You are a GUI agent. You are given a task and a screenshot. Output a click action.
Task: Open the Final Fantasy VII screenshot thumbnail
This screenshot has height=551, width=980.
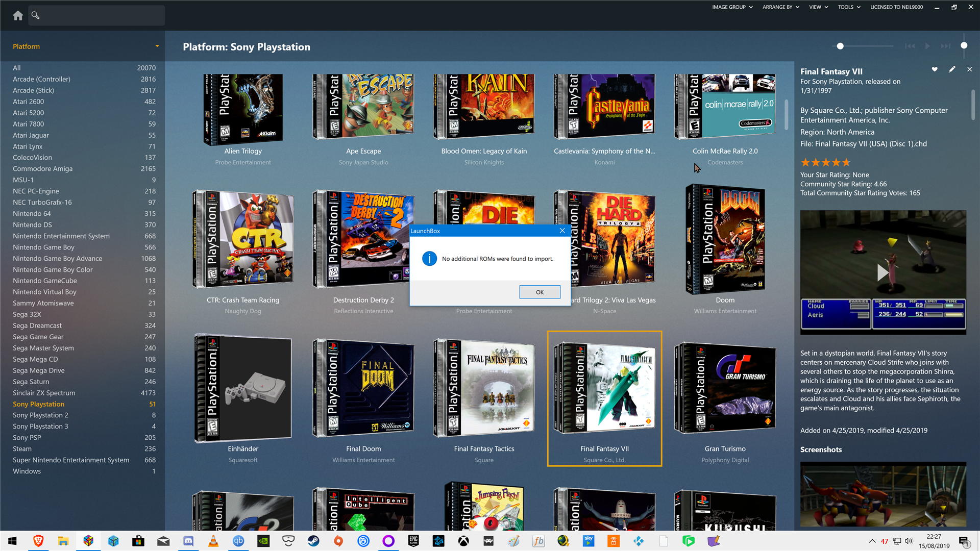tap(883, 494)
